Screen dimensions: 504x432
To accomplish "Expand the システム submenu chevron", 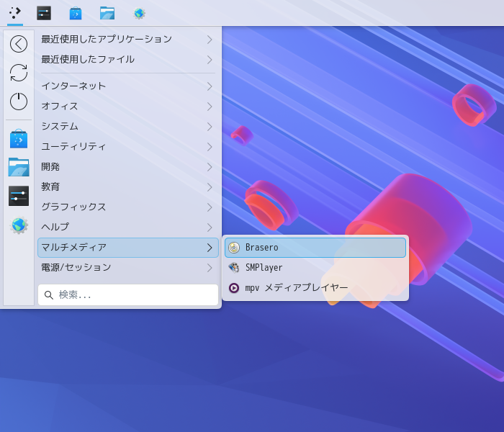I will (x=210, y=127).
